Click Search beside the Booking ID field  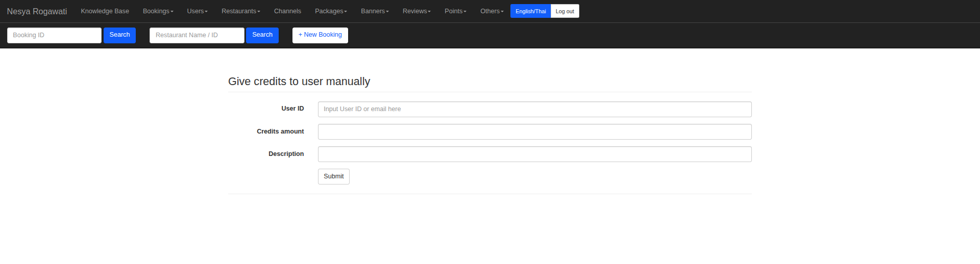coord(119,35)
